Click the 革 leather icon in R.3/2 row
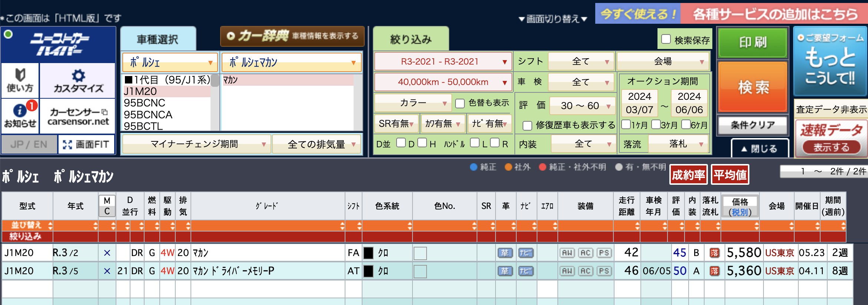This screenshot has width=868, height=305. (505, 253)
